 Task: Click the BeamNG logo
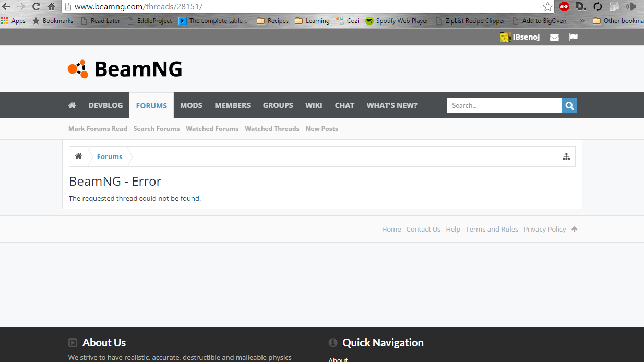pos(125,69)
